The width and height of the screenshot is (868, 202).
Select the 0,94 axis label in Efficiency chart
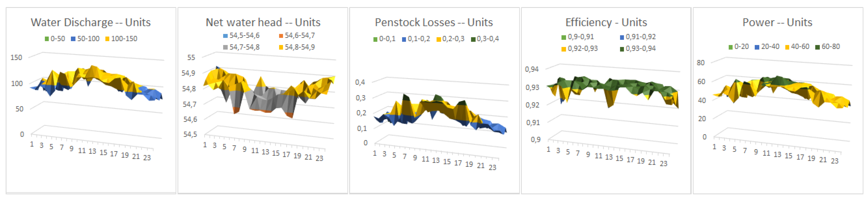pyautogui.click(x=532, y=70)
